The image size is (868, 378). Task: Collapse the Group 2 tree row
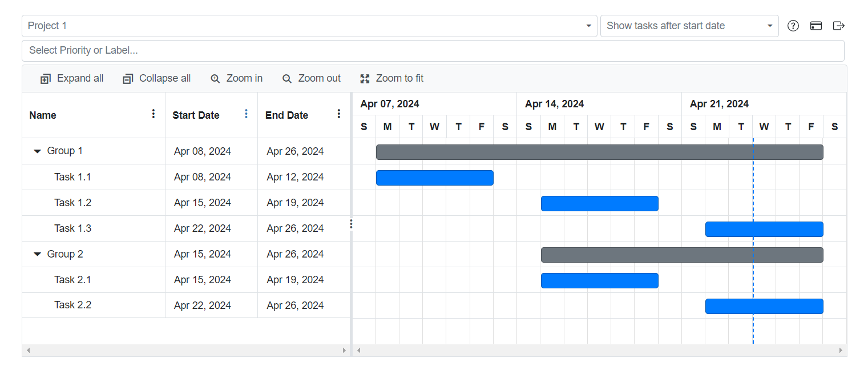coord(38,254)
